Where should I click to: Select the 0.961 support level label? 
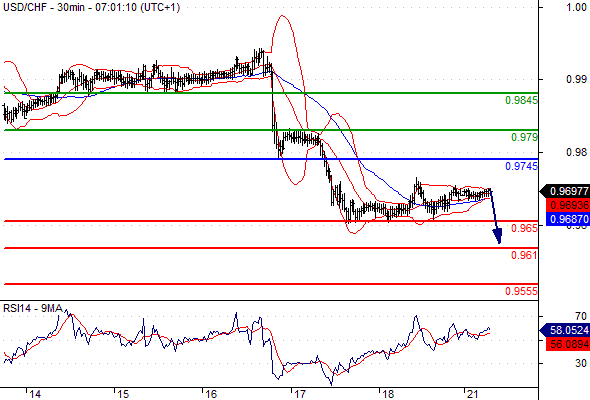point(524,255)
